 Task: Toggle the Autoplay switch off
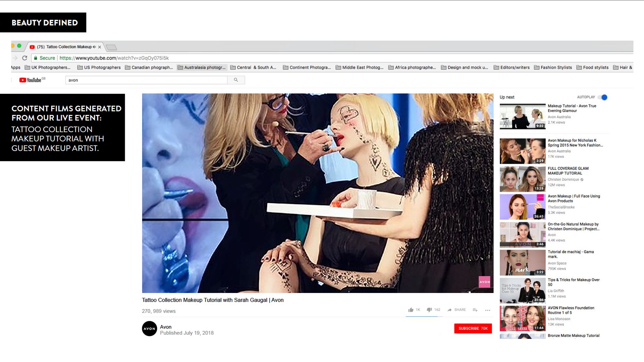(x=603, y=97)
